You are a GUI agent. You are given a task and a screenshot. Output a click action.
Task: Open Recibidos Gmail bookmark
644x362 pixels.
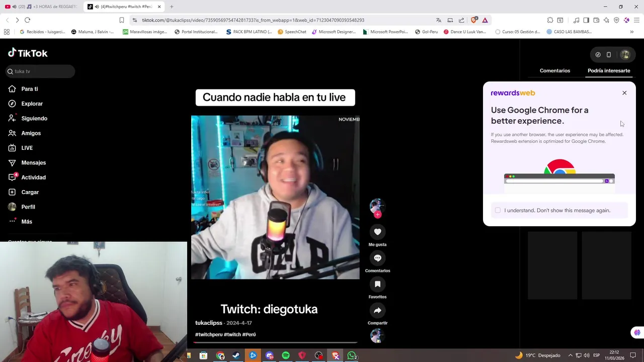pyautogui.click(x=42, y=32)
